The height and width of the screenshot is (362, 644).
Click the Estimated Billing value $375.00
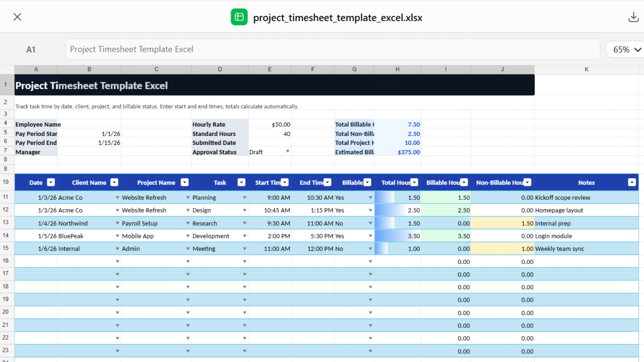tap(397, 152)
